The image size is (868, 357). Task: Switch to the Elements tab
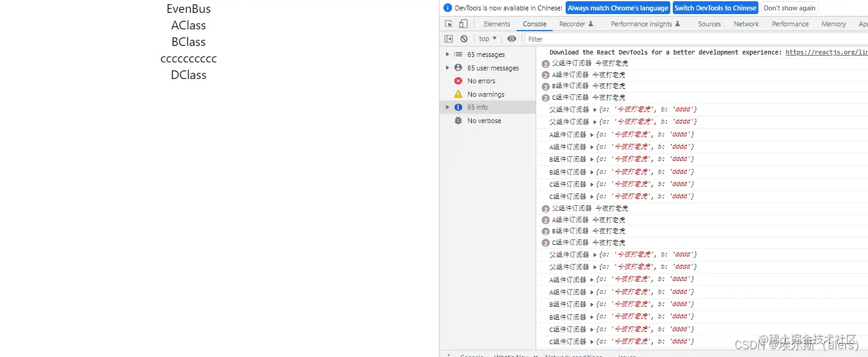click(x=496, y=23)
